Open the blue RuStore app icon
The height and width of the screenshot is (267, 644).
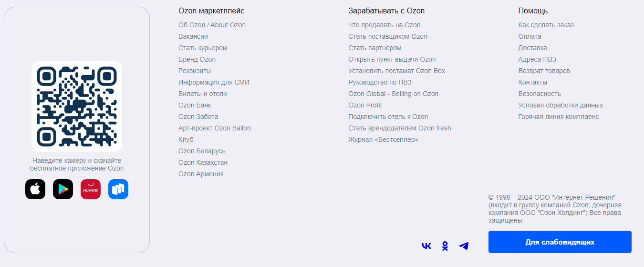tap(118, 189)
